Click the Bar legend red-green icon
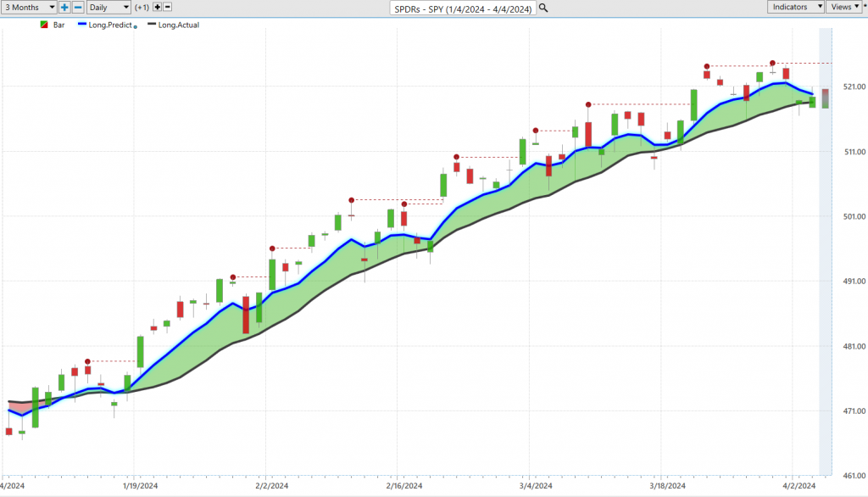Viewport: 868px width, 497px height. click(x=44, y=25)
